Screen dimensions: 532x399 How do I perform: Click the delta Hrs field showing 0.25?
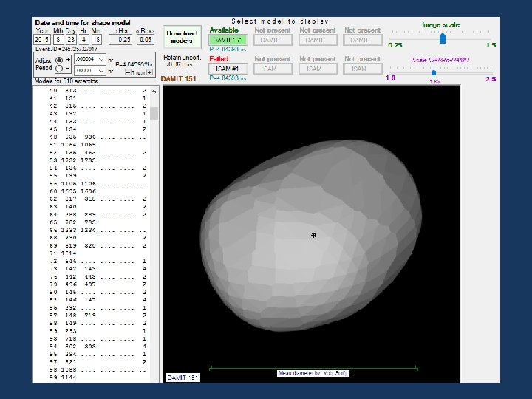(x=120, y=40)
